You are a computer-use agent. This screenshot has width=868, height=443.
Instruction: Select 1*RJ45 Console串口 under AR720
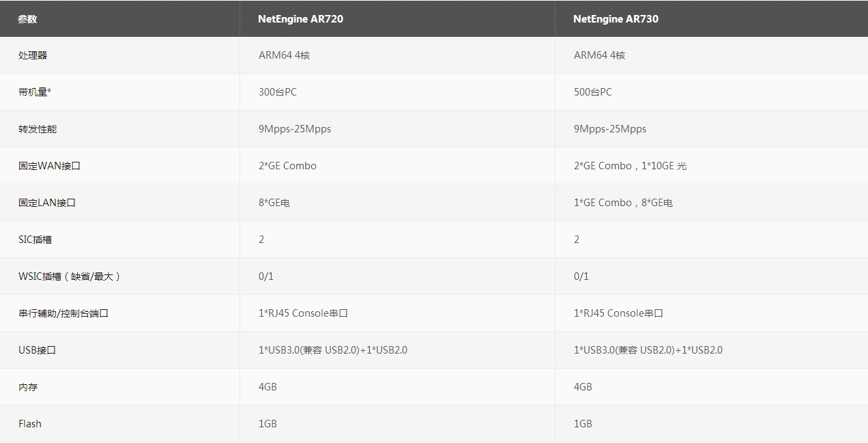[304, 313]
